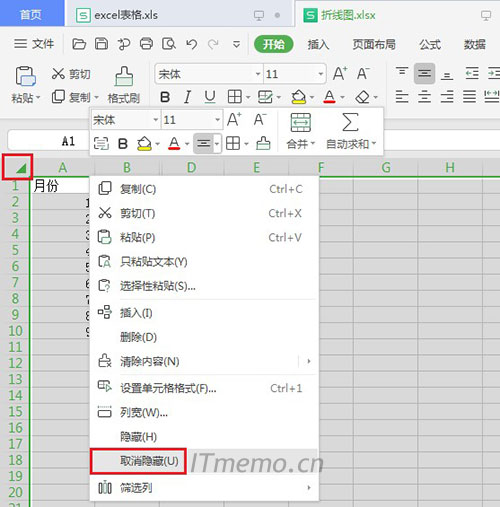Choose 取消隐藏(U) from context menu

[204, 461]
